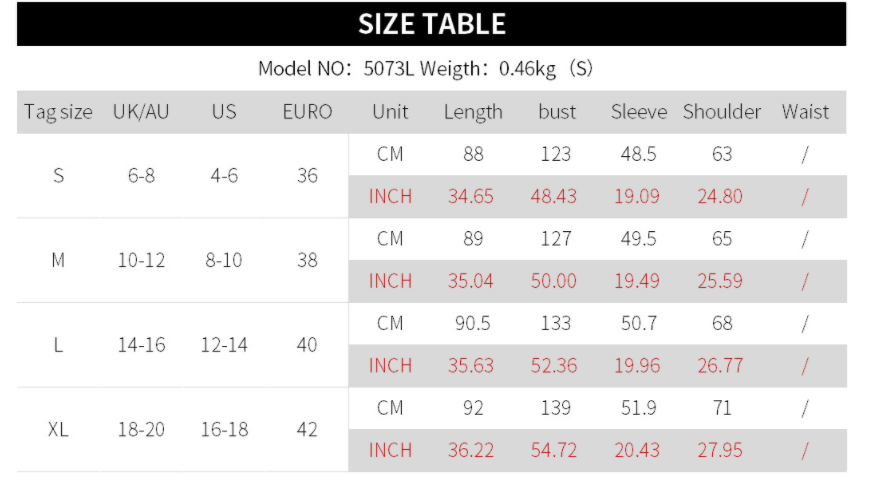Click the 127 bust CM value
This screenshot has height=478, width=885.
pyautogui.click(x=555, y=239)
